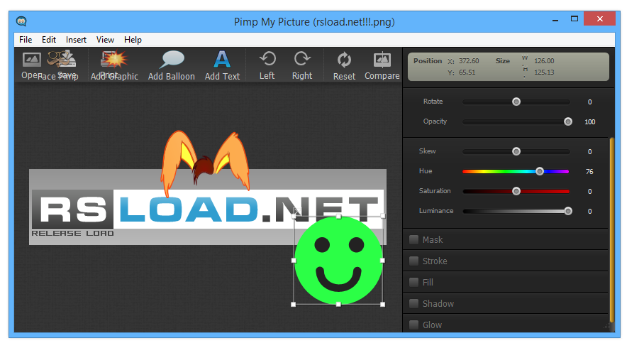
Task: Open the File menu
Action: (26, 40)
